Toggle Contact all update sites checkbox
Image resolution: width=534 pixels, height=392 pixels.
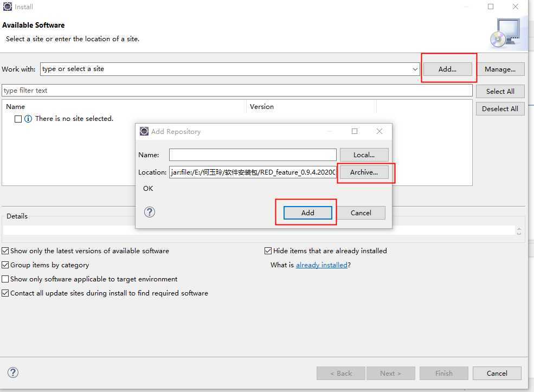pyautogui.click(x=5, y=293)
